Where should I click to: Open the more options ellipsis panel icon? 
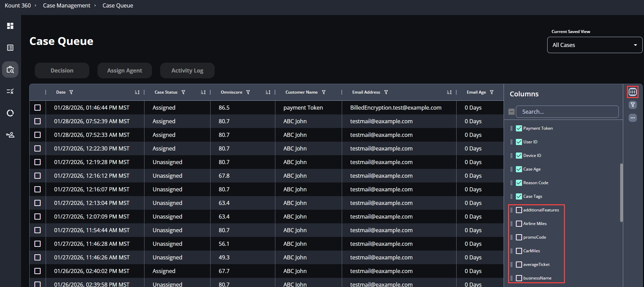(633, 118)
